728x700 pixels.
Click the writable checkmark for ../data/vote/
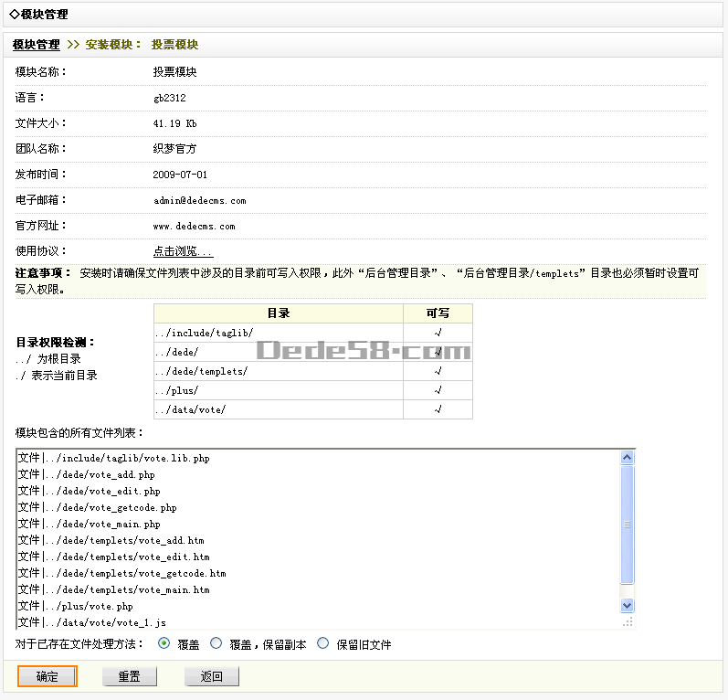pyautogui.click(x=438, y=409)
